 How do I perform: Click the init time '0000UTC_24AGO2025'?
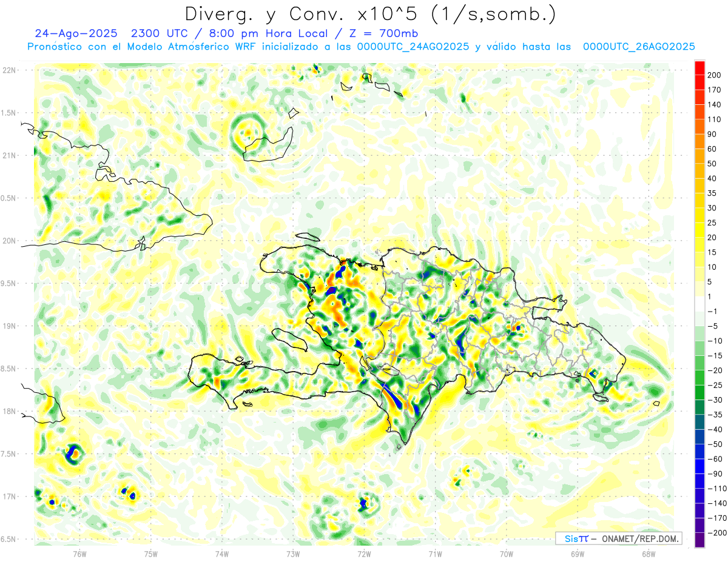point(413,47)
